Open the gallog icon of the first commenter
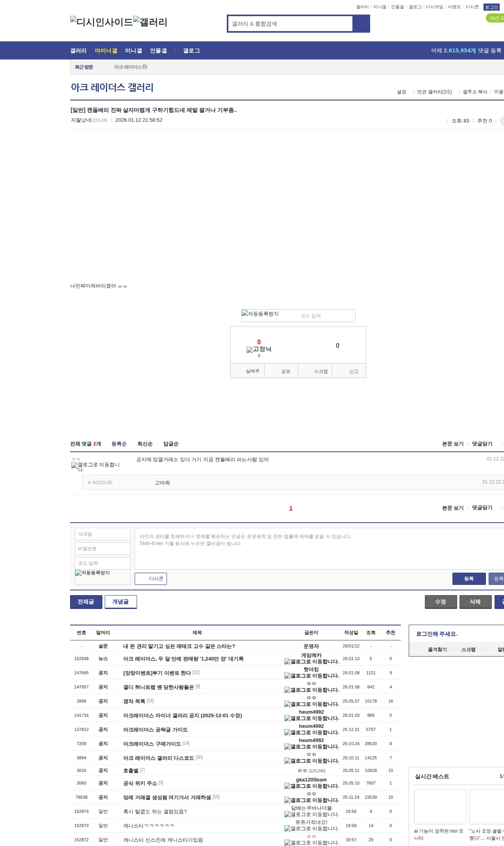 click(95, 467)
